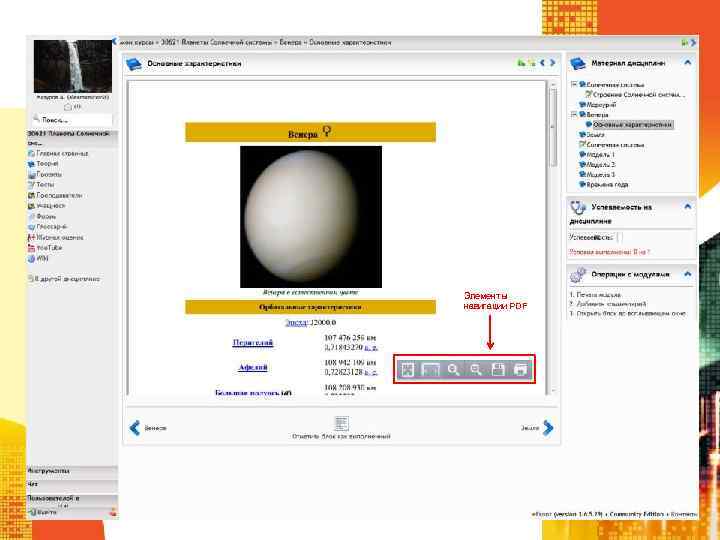Screen dimensions: 720x540
Task: Click small right arrow in block header
Action: [553, 62]
